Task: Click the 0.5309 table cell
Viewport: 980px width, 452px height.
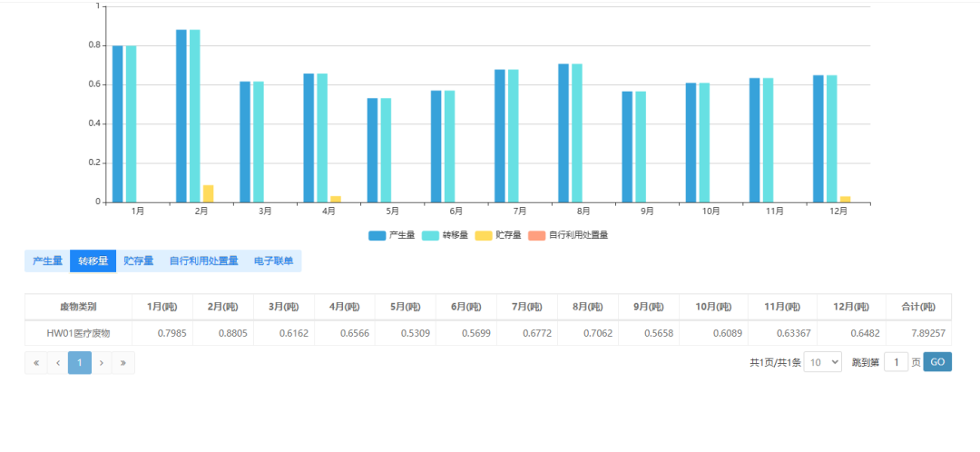Action: click(x=406, y=333)
